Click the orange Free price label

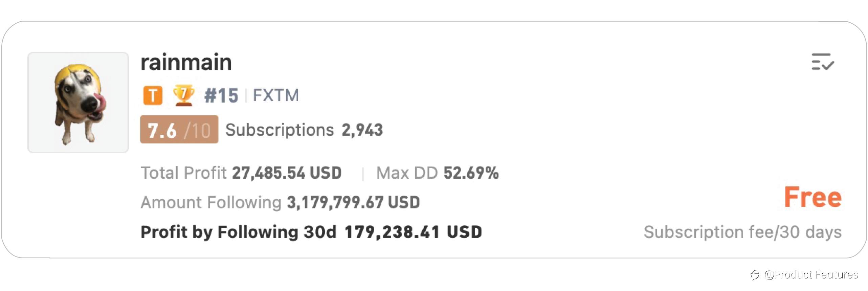813,197
